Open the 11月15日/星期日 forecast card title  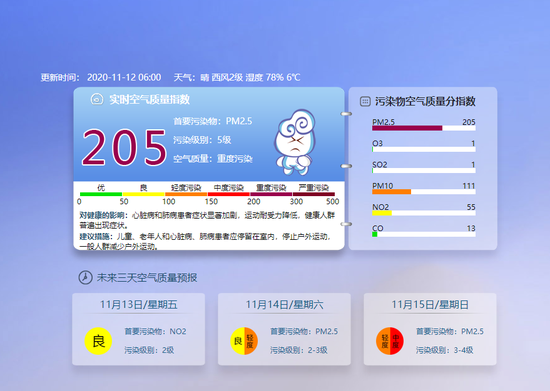[430, 304]
